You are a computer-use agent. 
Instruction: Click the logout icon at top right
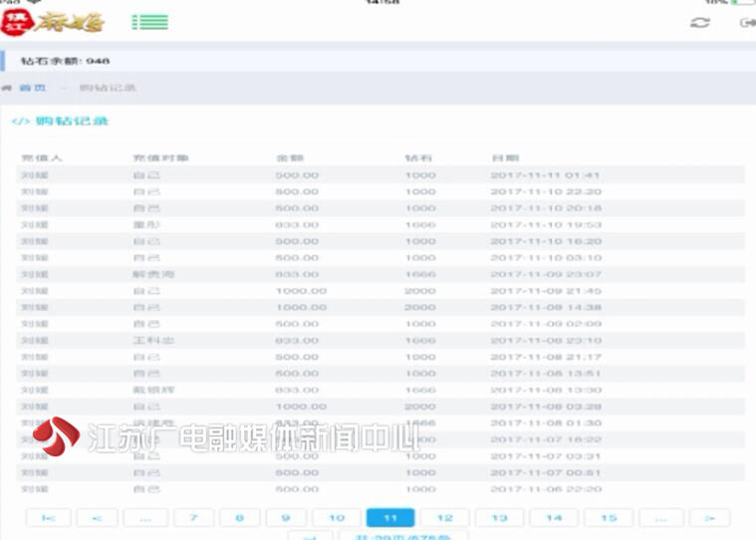[747, 22]
